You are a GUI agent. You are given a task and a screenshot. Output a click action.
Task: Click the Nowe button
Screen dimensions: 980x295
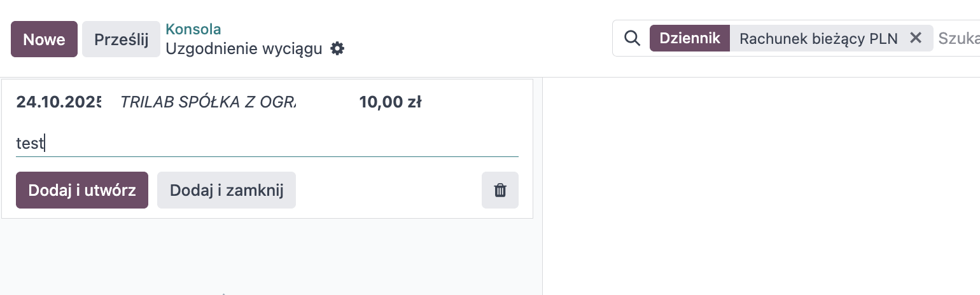(x=44, y=39)
